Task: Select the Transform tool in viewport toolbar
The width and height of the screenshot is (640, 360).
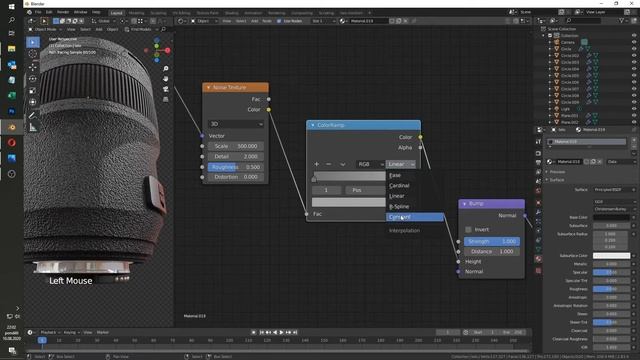Action: 33,102
